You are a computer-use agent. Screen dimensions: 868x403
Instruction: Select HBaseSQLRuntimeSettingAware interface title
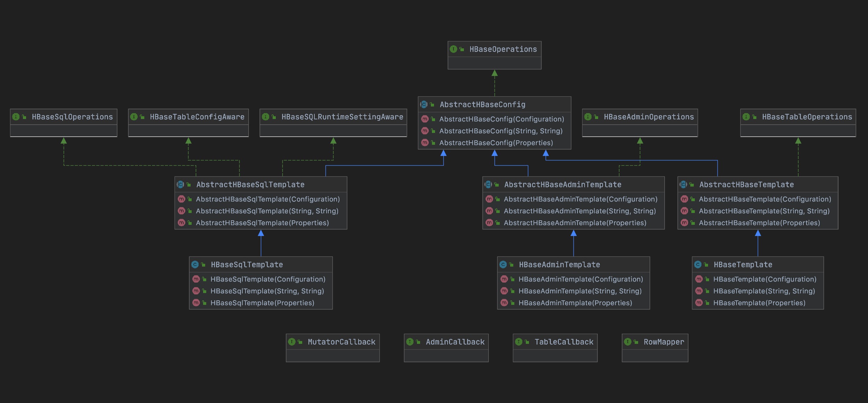pos(342,117)
